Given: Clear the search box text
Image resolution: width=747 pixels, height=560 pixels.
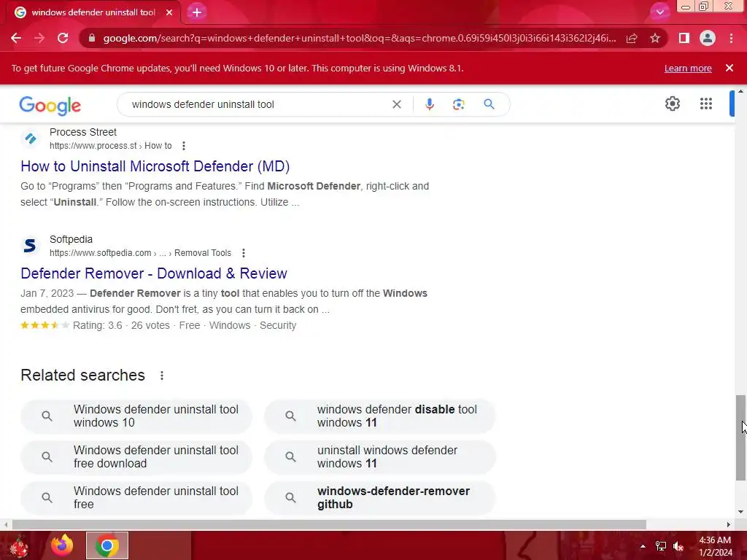Looking at the screenshot, I should pos(396,104).
